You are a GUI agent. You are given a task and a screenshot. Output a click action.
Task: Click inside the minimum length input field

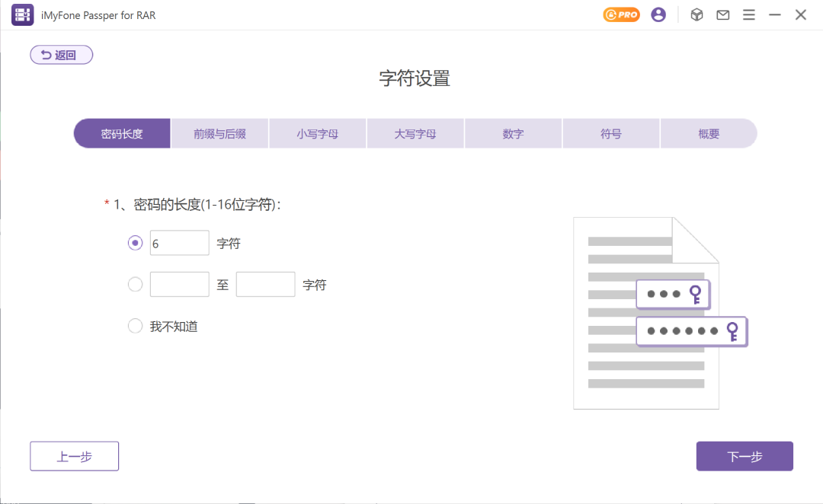point(179,284)
